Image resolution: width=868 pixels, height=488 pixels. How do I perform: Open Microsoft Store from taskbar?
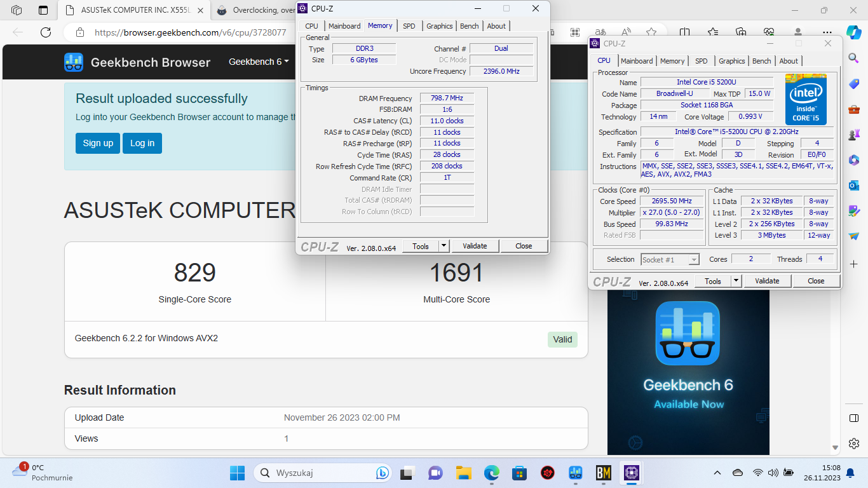(x=520, y=473)
